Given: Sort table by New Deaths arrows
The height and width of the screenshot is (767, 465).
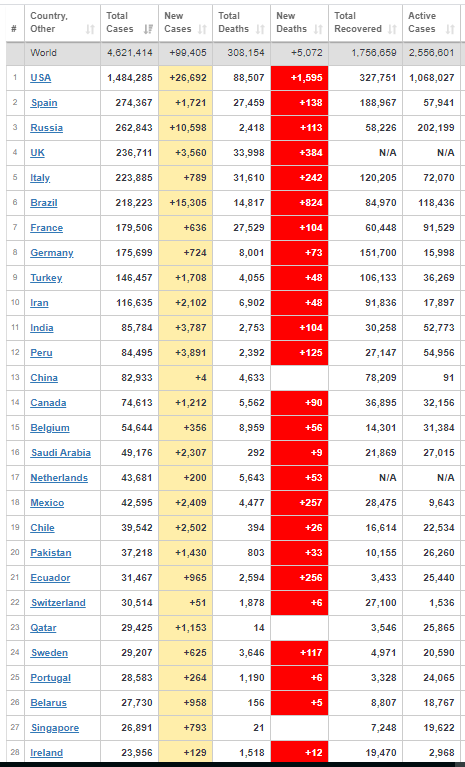Looking at the screenshot, I should 318,29.
